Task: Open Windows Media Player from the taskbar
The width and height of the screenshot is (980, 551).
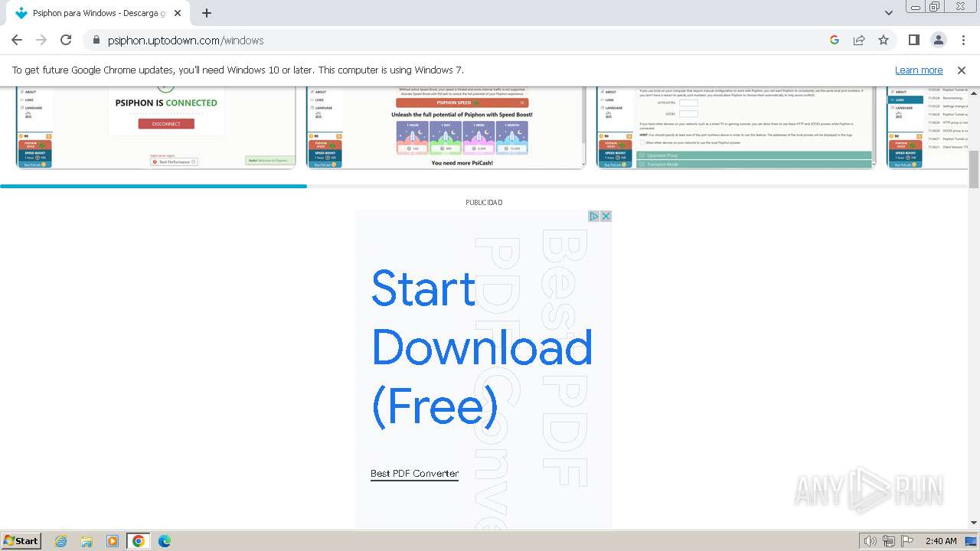Action: pyautogui.click(x=113, y=541)
